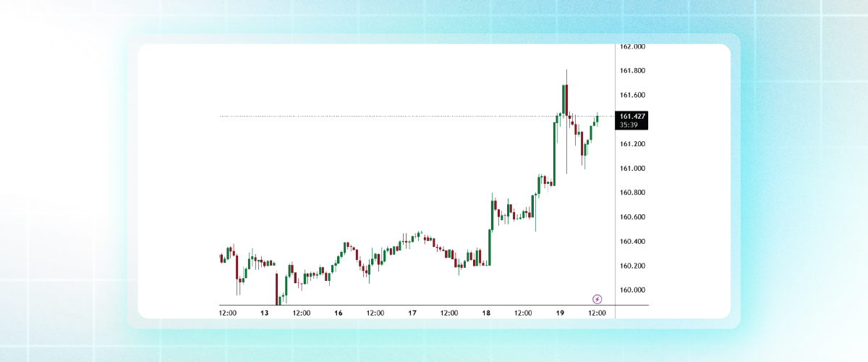Click the 12:00 label between 17 and 18
Image resolution: width=868 pixels, height=362 pixels.
tap(449, 313)
